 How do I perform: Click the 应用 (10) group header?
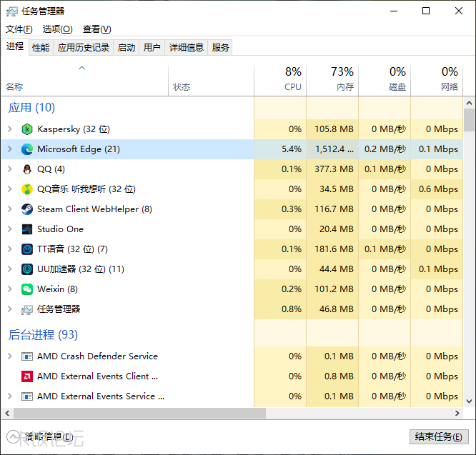coord(31,108)
